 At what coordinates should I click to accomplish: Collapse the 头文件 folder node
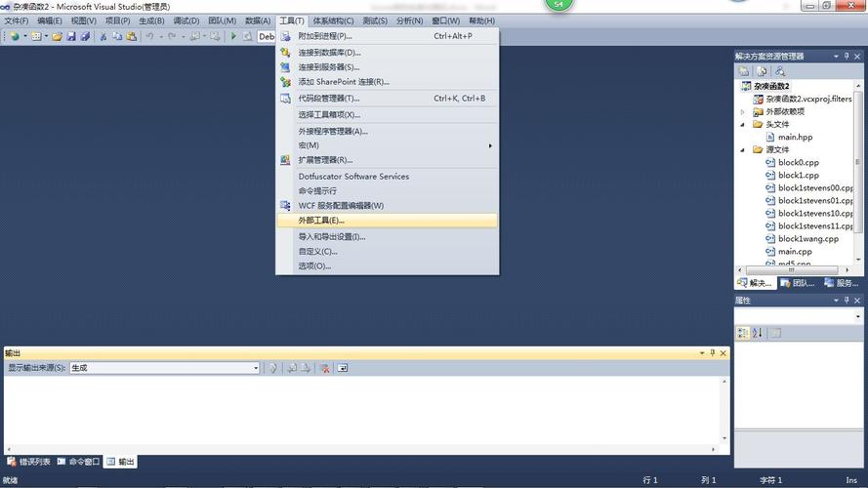(x=743, y=125)
